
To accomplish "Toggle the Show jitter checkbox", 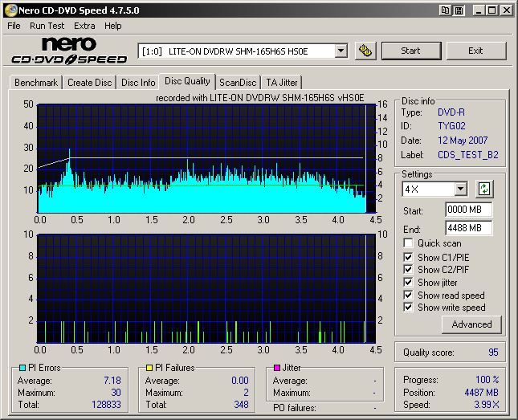I will 409,283.
